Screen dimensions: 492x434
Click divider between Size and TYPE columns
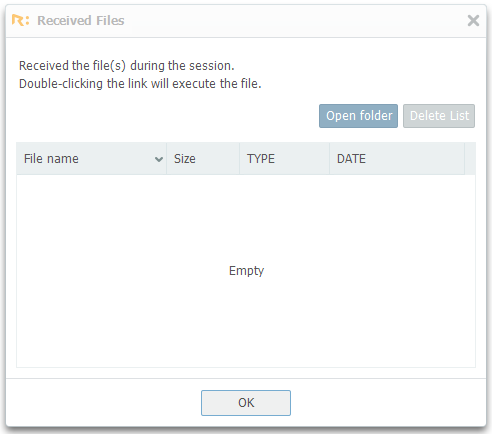[239, 159]
